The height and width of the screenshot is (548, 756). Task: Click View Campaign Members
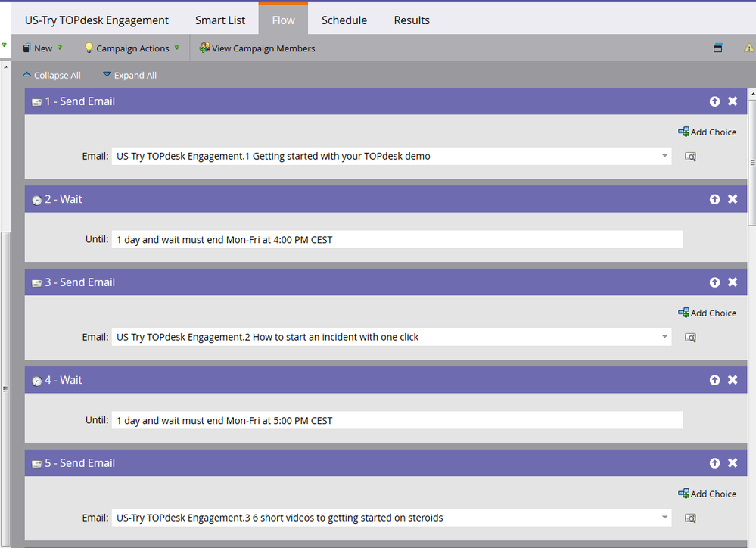point(257,48)
